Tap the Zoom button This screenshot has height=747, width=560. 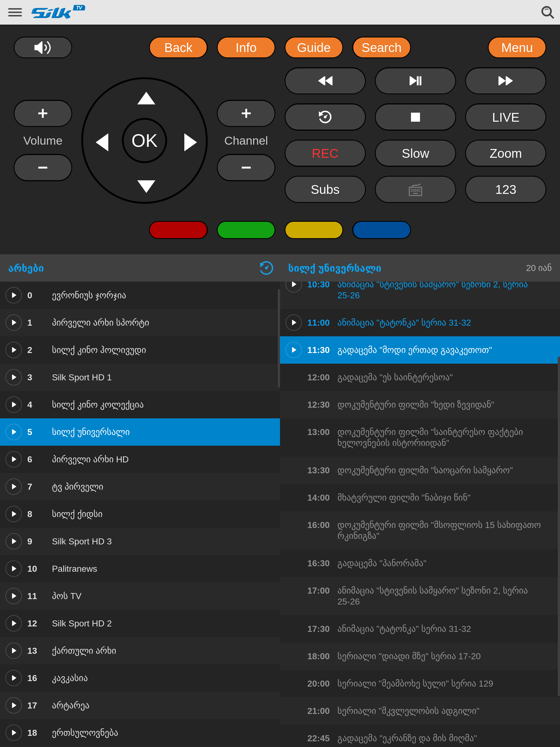505,153
